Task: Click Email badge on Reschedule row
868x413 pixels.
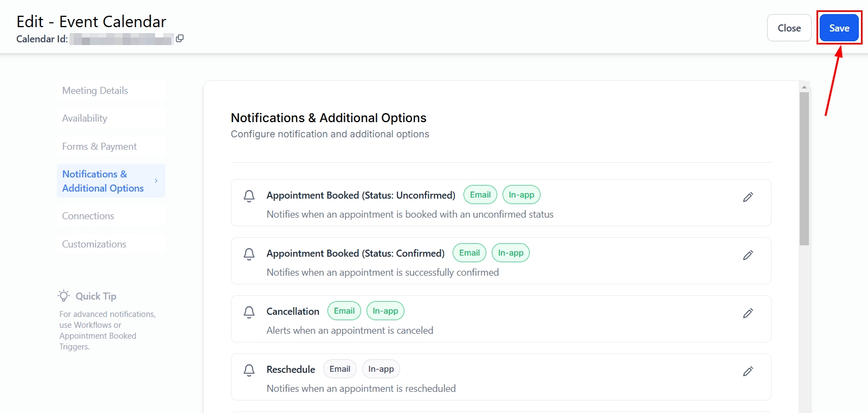Action: pyautogui.click(x=340, y=369)
